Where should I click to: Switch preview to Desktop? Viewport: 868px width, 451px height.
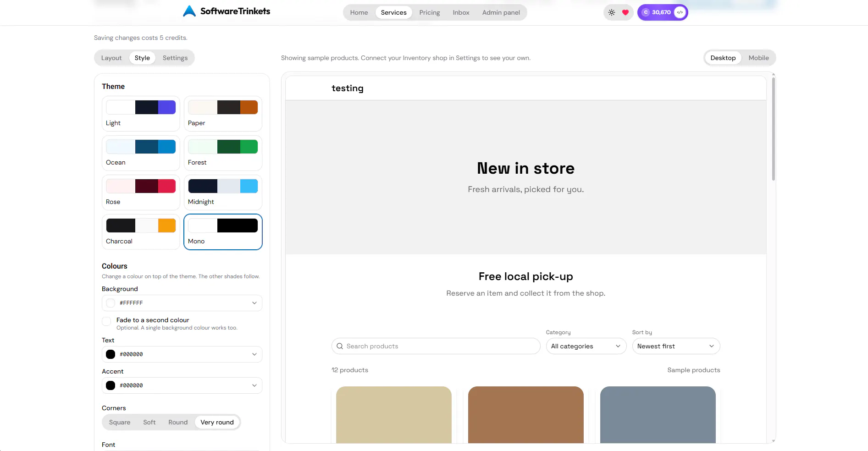pyautogui.click(x=723, y=58)
